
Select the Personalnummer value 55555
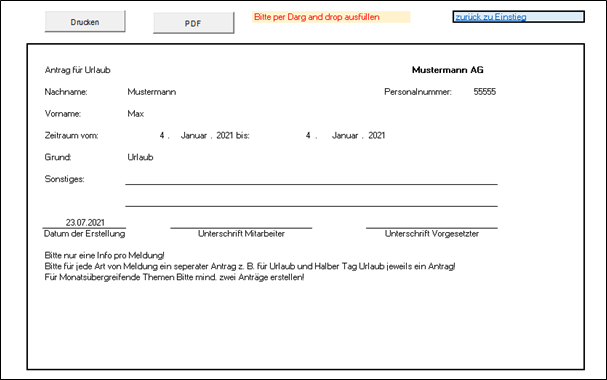(x=485, y=92)
